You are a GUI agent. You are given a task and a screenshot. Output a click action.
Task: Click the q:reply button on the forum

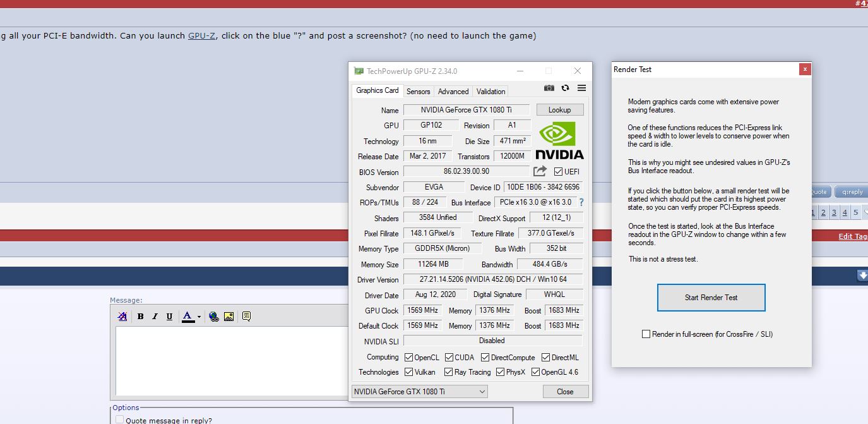point(850,192)
